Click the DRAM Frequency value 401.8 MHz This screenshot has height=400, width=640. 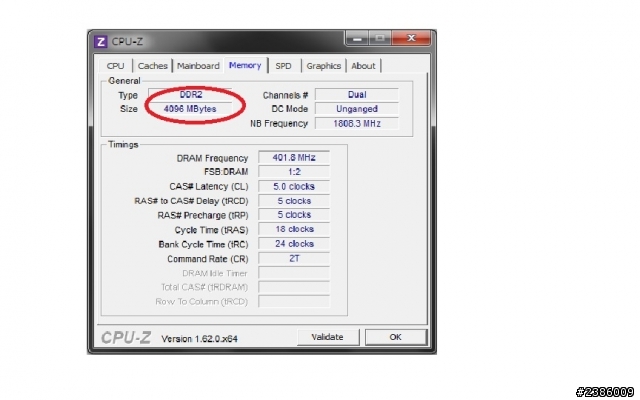click(x=294, y=158)
